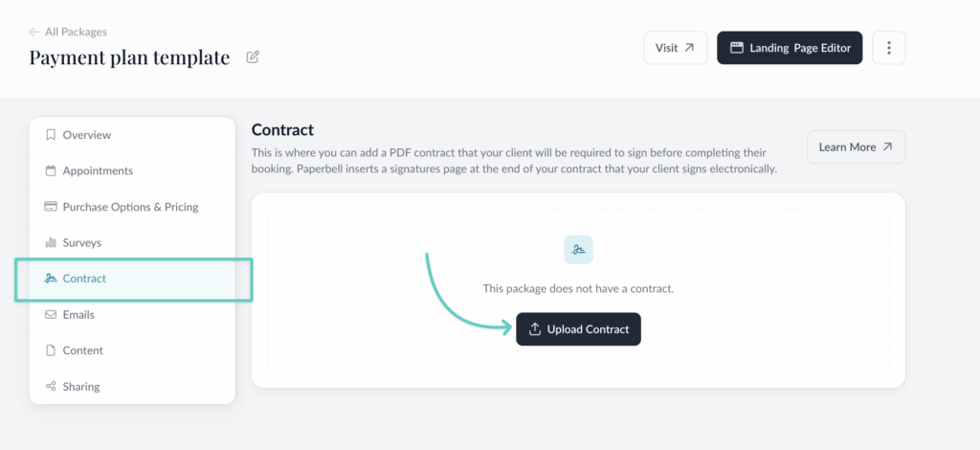
Task: Select the Contract sidebar tab
Action: coord(84,279)
